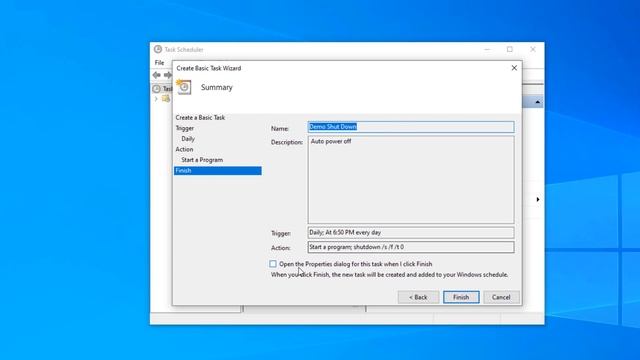Click the library folder icon in tree

166,99
